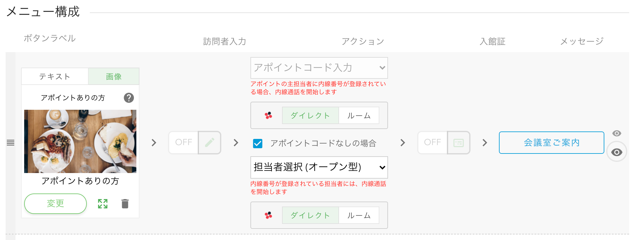Image resolution: width=644 pixels, height=240 pixels.
Task: Click the 変更 button
Action: pos(55,204)
